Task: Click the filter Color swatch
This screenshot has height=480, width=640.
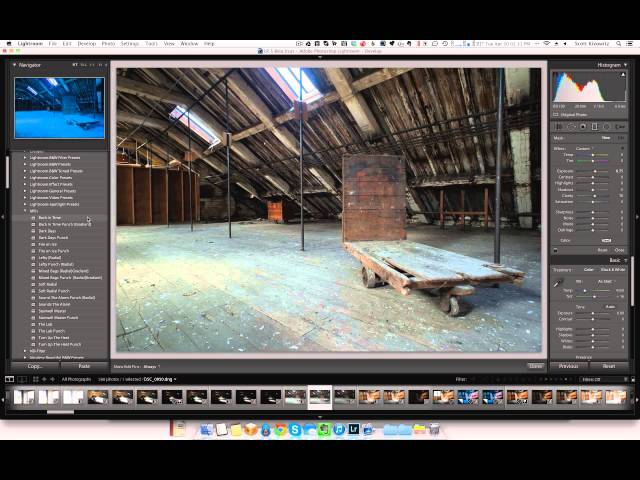Action: [x=607, y=240]
